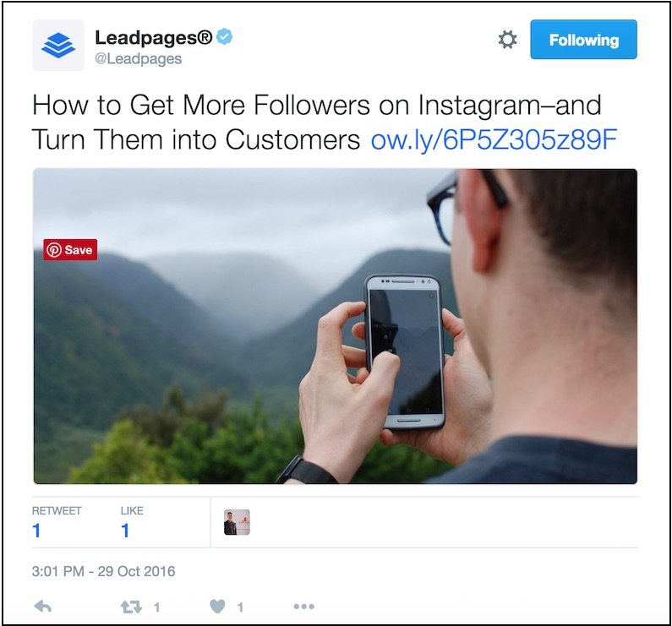Click the retweet arrows icon
Image resolution: width=672 pixels, height=626 pixels.
click(131, 607)
